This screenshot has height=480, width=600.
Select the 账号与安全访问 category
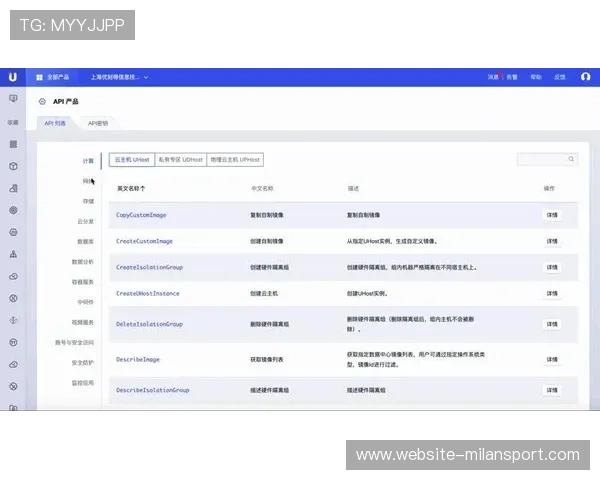click(75, 343)
